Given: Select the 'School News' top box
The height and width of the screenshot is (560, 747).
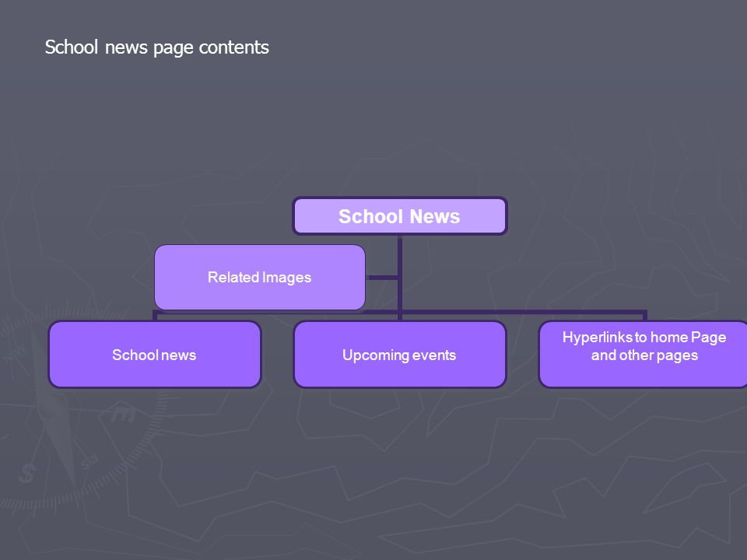Looking at the screenshot, I should (400, 216).
